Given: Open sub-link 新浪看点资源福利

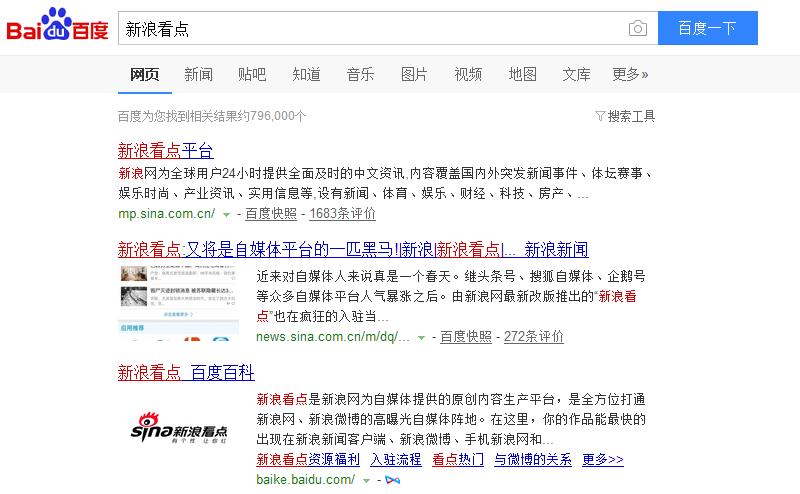Looking at the screenshot, I should [x=308, y=460].
